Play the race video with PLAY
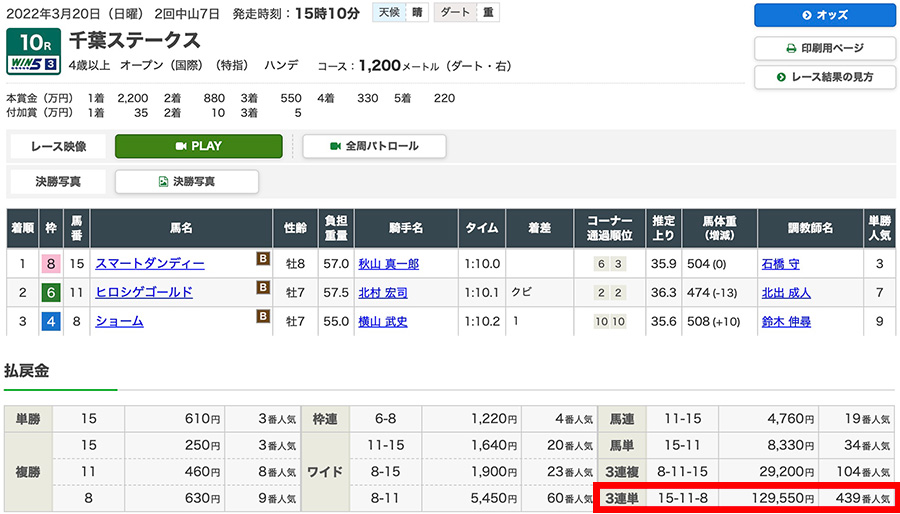This screenshot has width=900, height=514. tap(199, 146)
